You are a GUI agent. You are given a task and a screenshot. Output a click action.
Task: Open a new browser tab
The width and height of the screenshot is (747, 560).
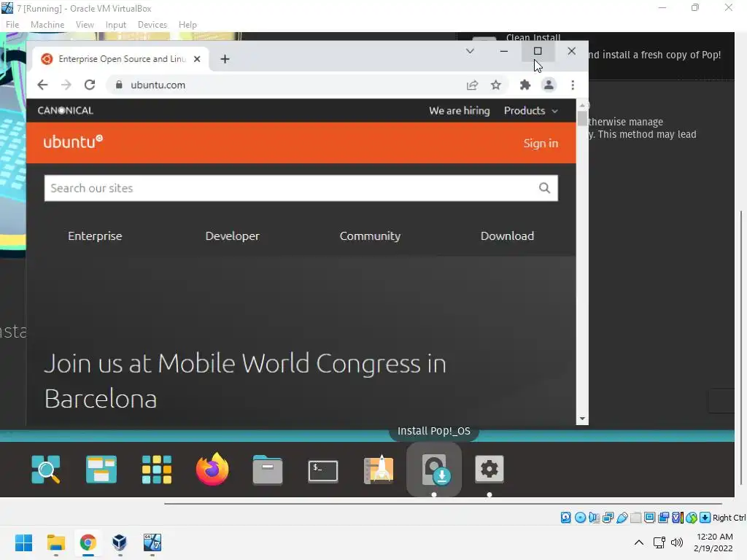click(x=225, y=59)
